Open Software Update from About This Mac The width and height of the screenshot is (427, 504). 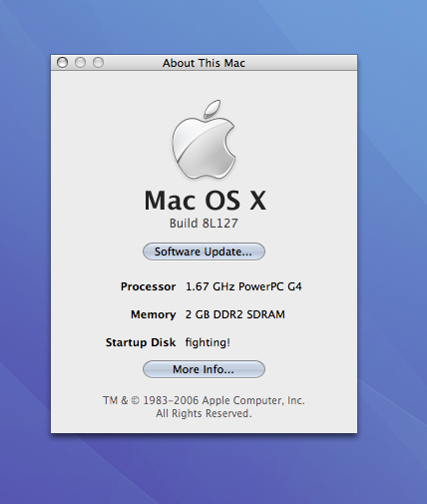(204, 252)
